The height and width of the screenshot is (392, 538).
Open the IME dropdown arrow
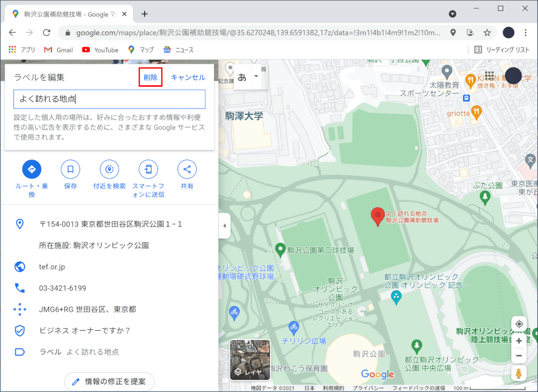[256, 76]
